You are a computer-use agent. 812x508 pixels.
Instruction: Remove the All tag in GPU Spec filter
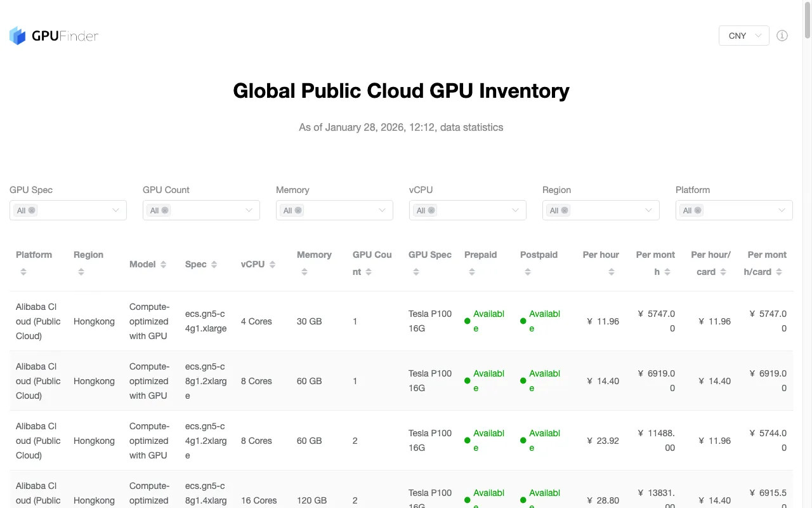[32, 210]
